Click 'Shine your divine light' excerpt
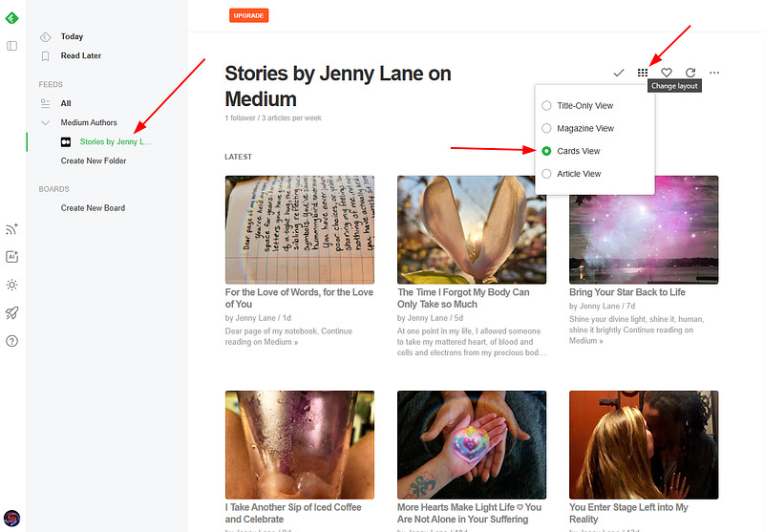The width and height of the screenshot is (764, 532). point(636,330)
